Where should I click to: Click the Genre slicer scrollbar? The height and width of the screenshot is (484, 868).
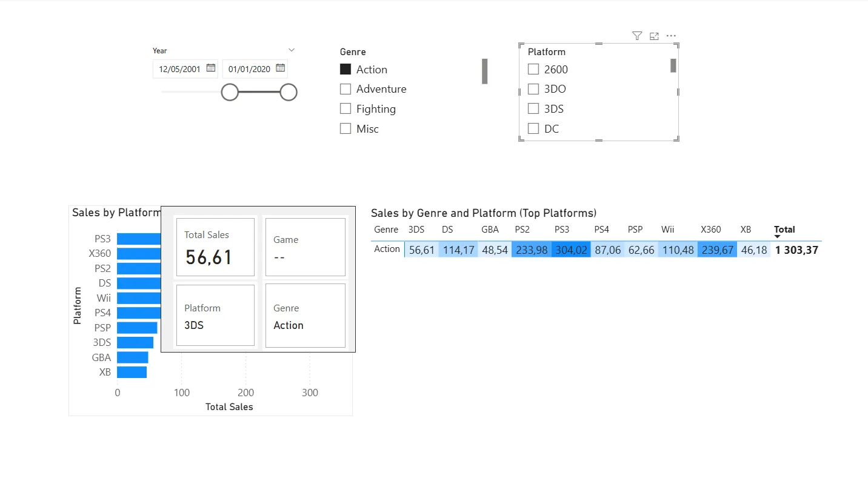(485, 71)
